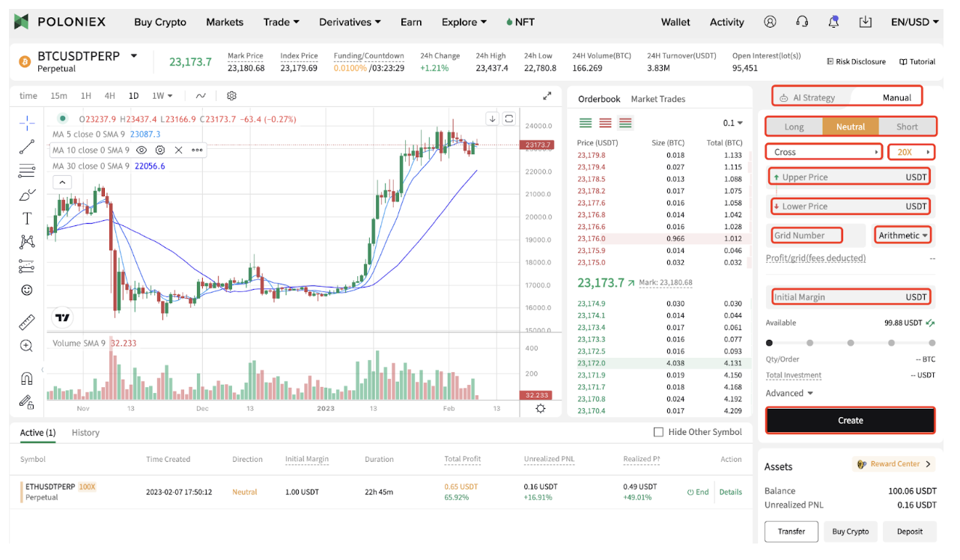
Task: Open the Explore menu
Action: (464, 22)
